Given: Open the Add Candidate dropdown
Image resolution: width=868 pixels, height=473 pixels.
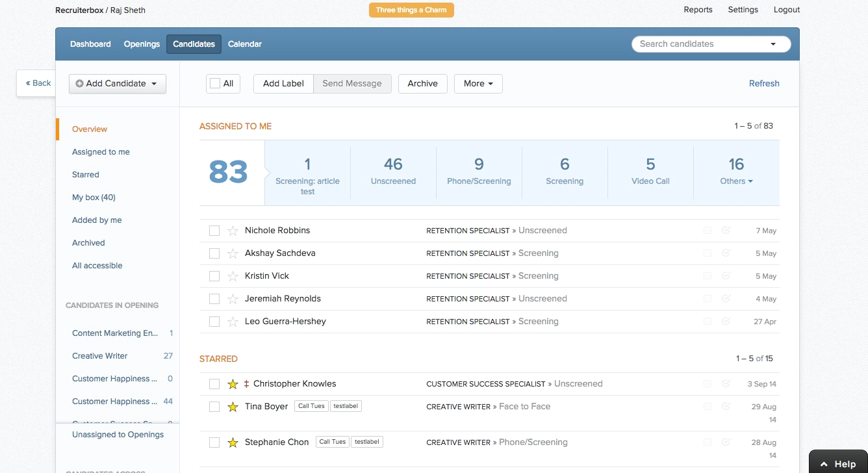Looking at the screenshot, I should tap(118, 83).
